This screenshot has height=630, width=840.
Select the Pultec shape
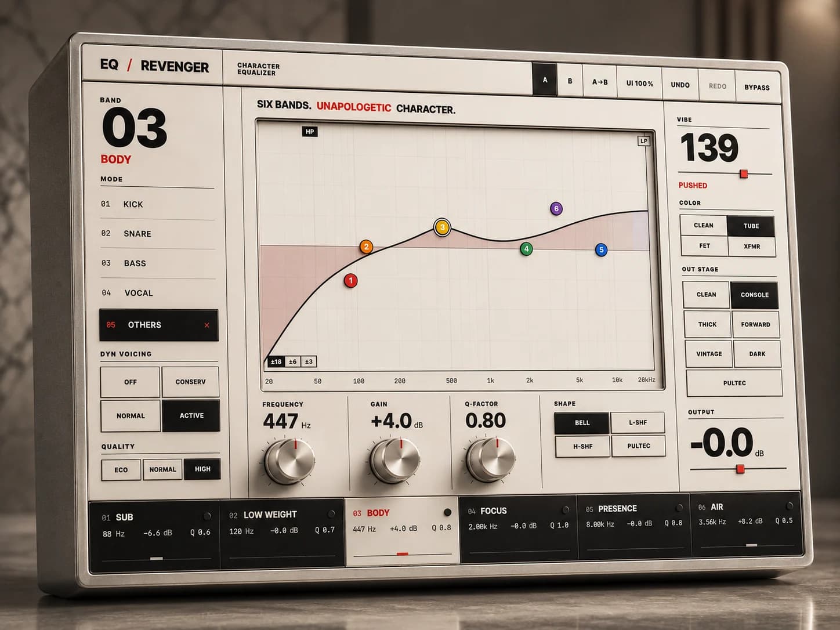638,446
